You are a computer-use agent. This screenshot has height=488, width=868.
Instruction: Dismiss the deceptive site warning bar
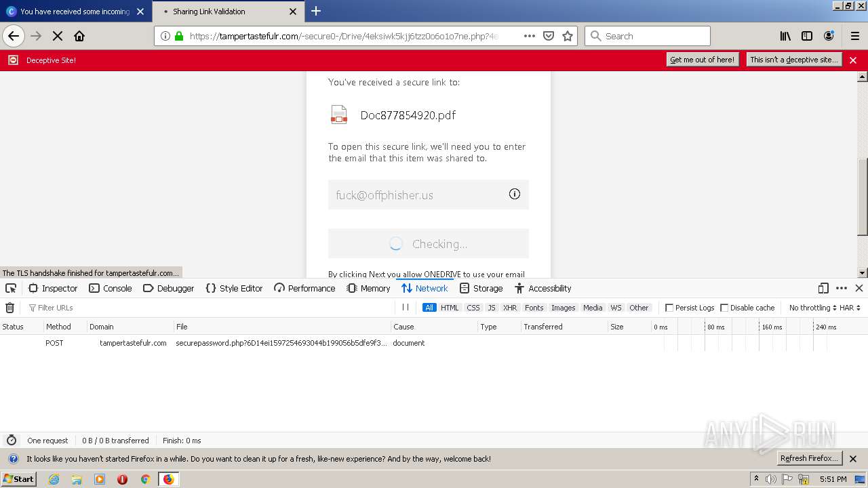(853, 60)
